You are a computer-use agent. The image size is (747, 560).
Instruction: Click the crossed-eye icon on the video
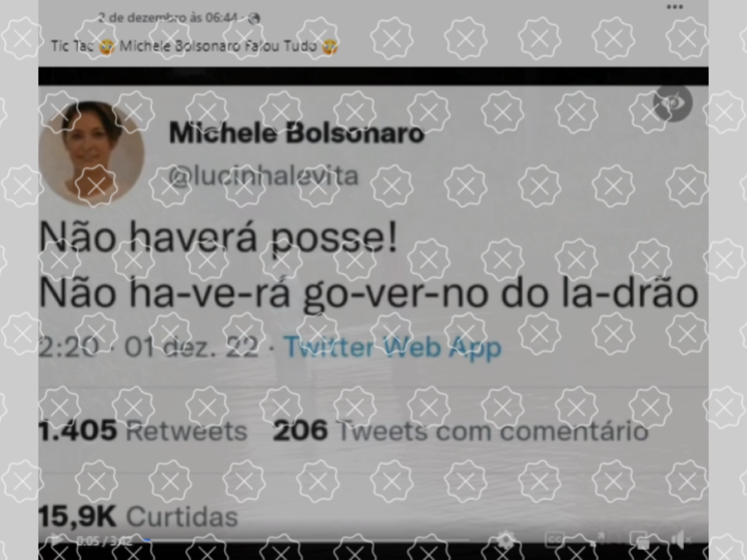[673, 103]
